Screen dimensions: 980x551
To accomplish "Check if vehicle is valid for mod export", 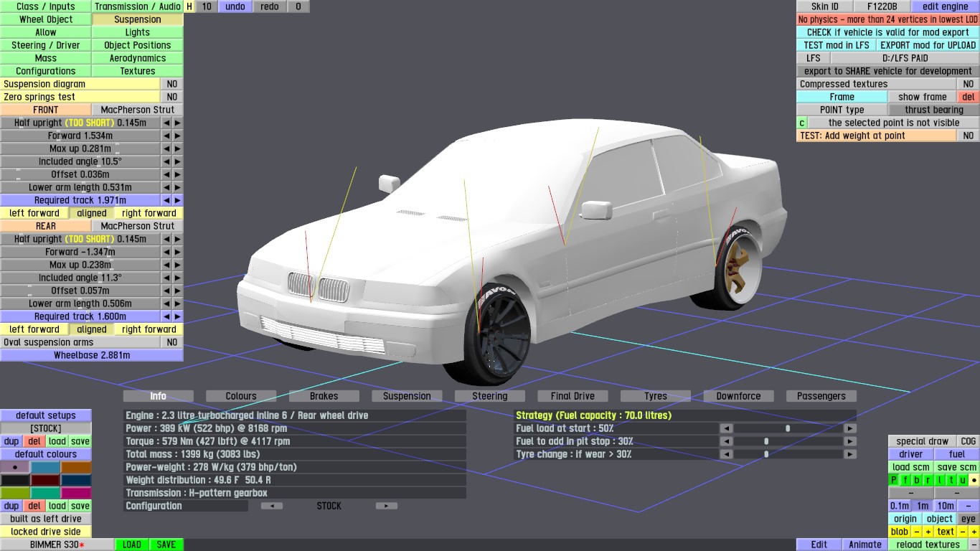I will 888,32.
